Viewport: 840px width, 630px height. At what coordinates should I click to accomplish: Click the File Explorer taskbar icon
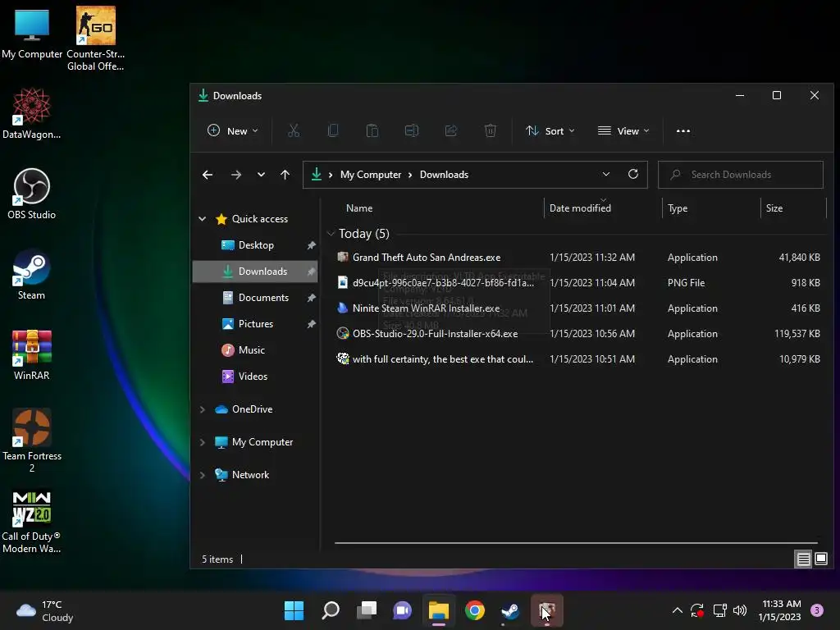pyautogui.click(x=438, y=610)
